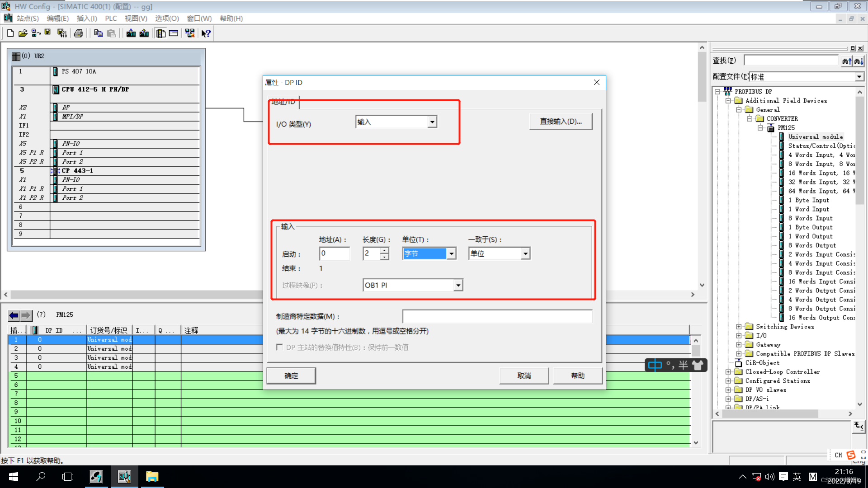868x488 pixels.
Task: Click the manufacturer-specific data field
Action: [497, 316]
